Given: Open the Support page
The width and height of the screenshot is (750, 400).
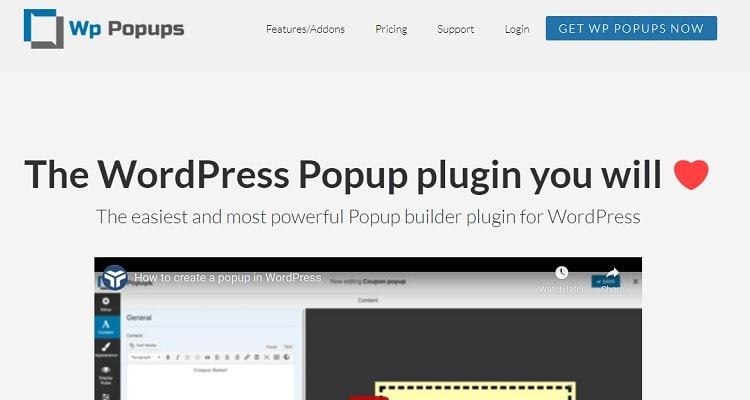Looking at the screenshot, I should point(455,29).
